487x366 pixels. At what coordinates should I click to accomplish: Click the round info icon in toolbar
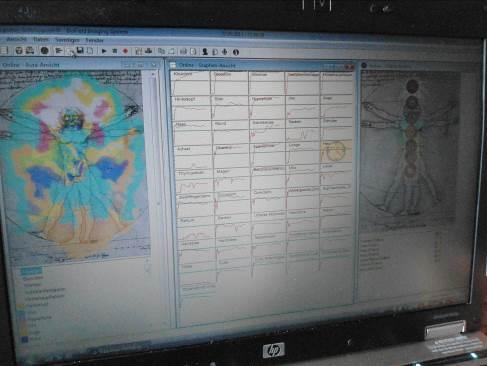[x=236, y=52]
